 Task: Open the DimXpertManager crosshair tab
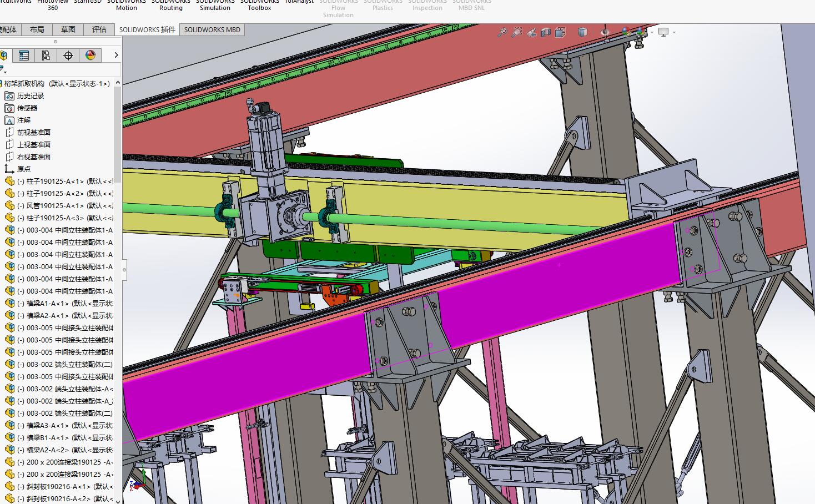(x=68, y=55)
